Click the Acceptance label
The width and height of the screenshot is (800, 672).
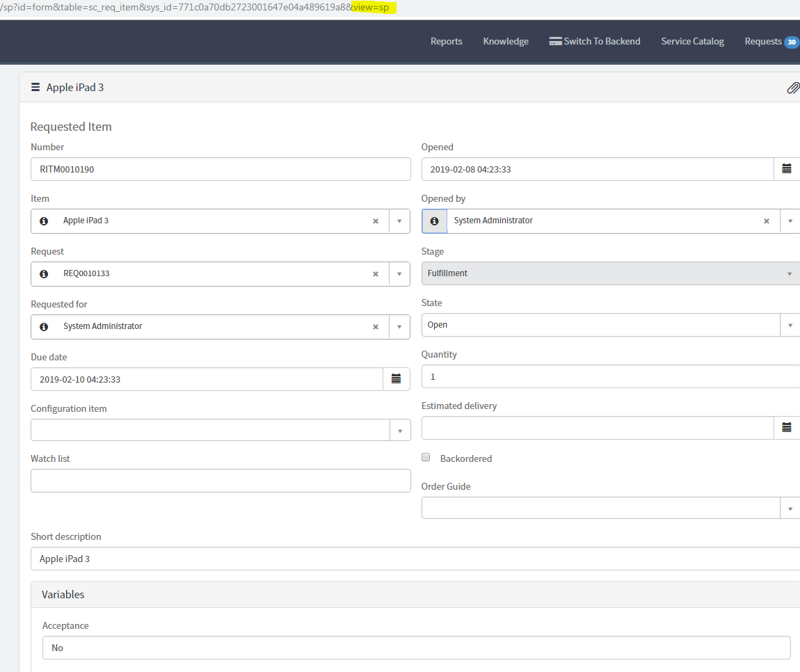click(x=65, y=625)
